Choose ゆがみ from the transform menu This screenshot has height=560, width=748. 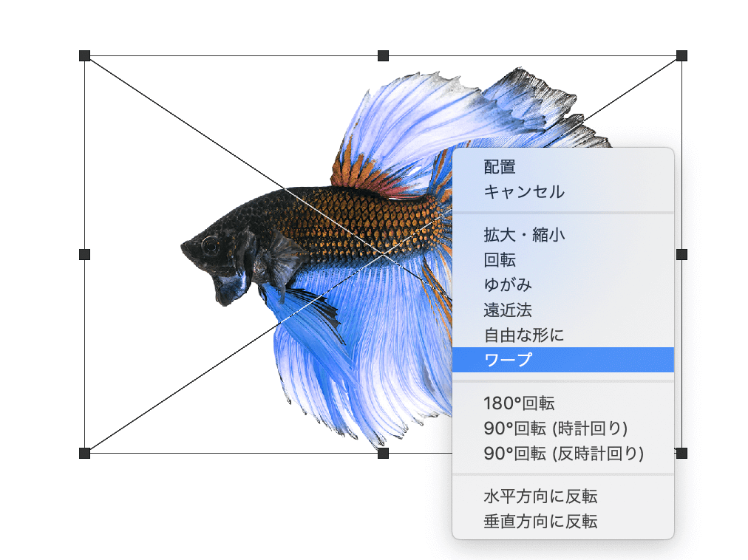563,284
